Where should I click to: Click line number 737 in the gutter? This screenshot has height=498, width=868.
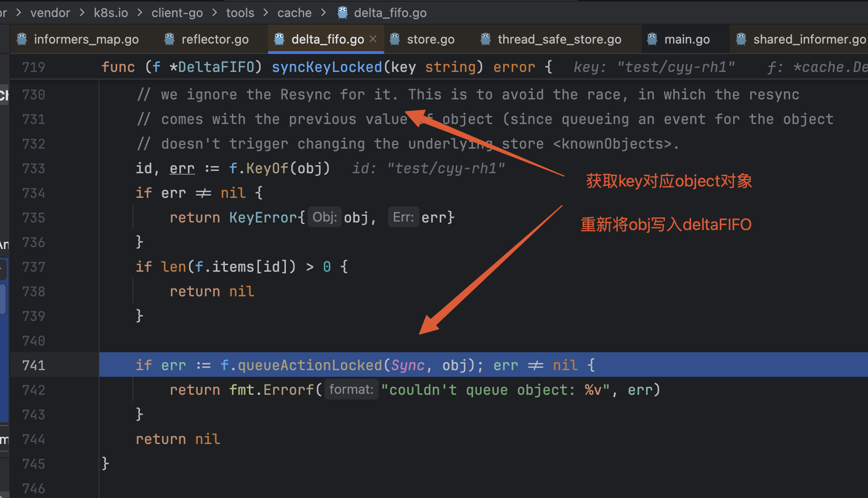(34, 267)
